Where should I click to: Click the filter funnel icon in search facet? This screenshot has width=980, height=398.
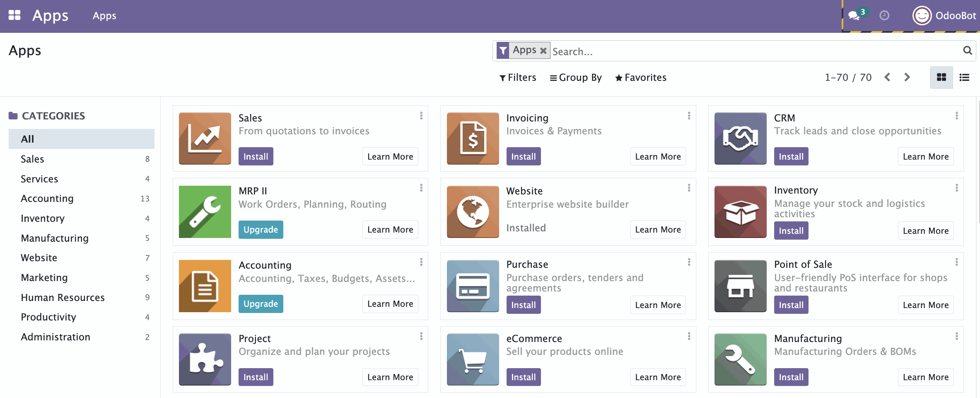tap(503, 51)
